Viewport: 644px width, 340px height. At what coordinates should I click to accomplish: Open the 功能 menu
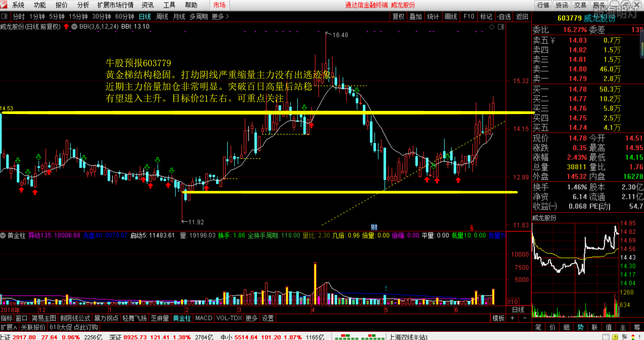tap(40, 5)
